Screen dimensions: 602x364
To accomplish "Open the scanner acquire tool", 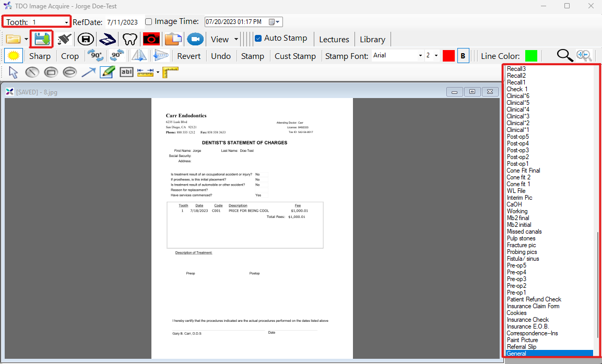I will (108, 39).
